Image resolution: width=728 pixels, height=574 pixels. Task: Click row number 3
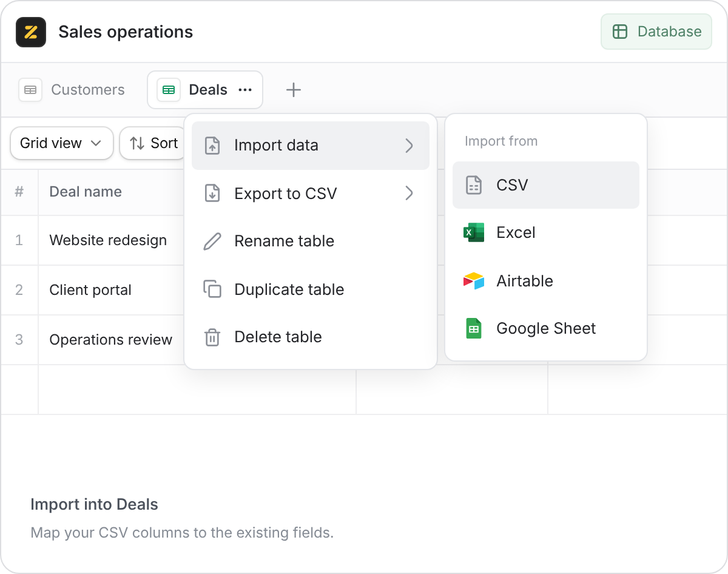tap(19, 340)
